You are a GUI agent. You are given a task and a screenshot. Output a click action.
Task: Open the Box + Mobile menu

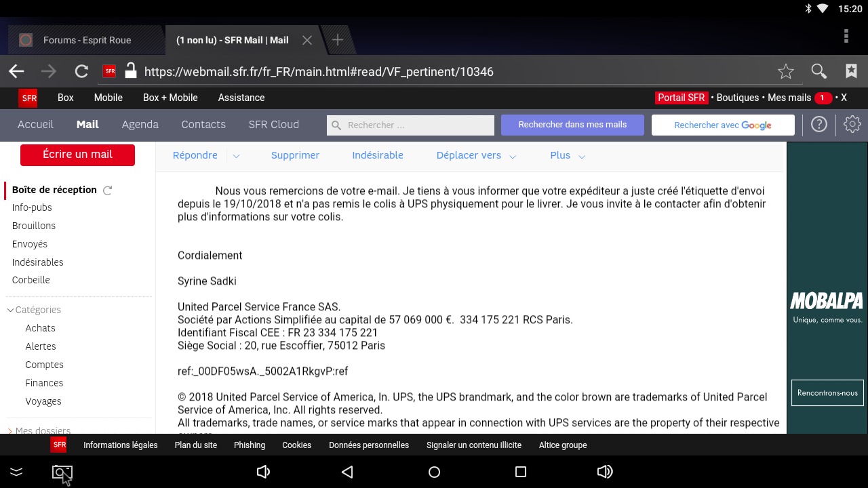(170, 98)
